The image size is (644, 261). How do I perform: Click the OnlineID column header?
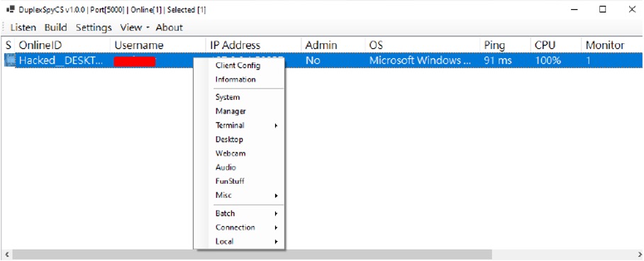click(63, 45)
